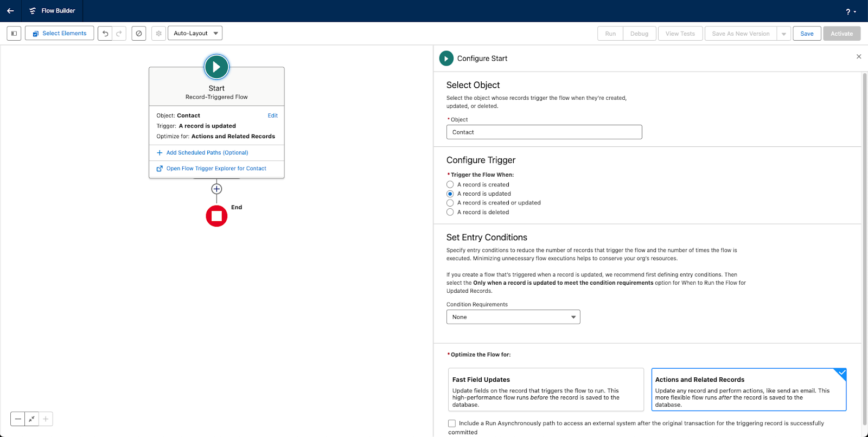
Task: Click the Select Elements button
Action: (60, 34)
